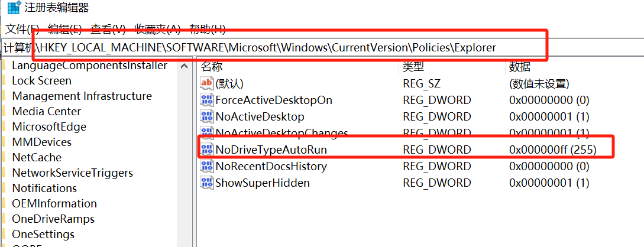Select the ForceActiveDesktopOn value name
644x247 pixels.
click(274, 100)
